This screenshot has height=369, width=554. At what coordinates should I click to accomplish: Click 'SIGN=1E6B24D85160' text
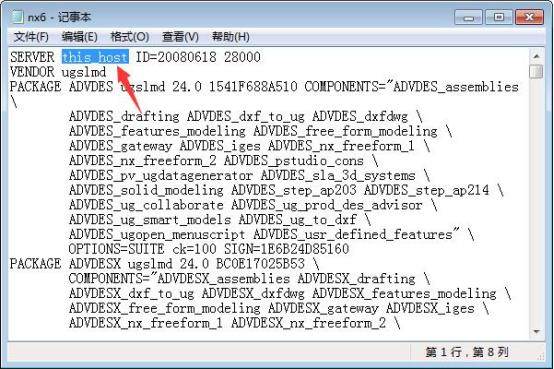coord(287,249)
